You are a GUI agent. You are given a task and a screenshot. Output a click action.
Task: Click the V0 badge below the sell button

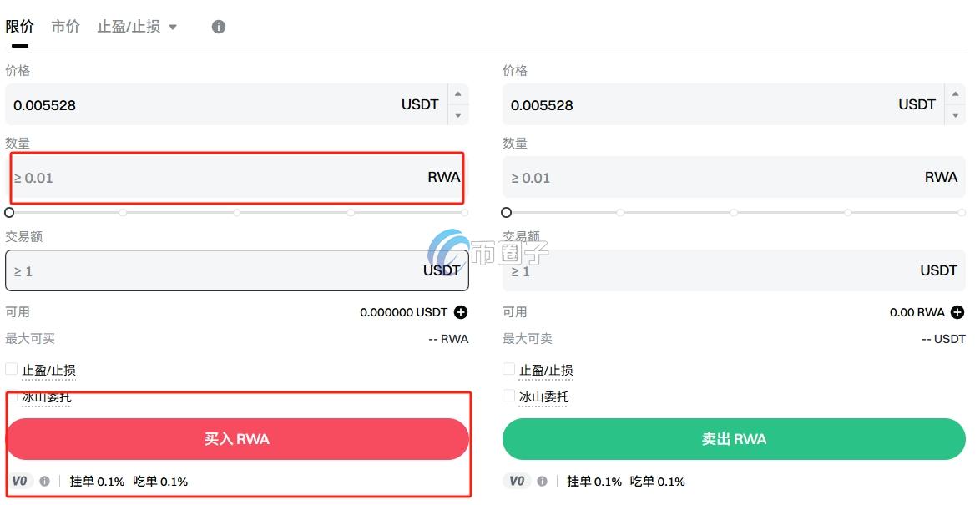coord(518,481)
